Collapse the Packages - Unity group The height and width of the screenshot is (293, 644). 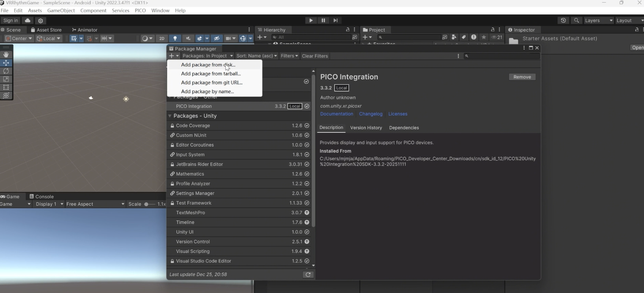pos(169,116)
